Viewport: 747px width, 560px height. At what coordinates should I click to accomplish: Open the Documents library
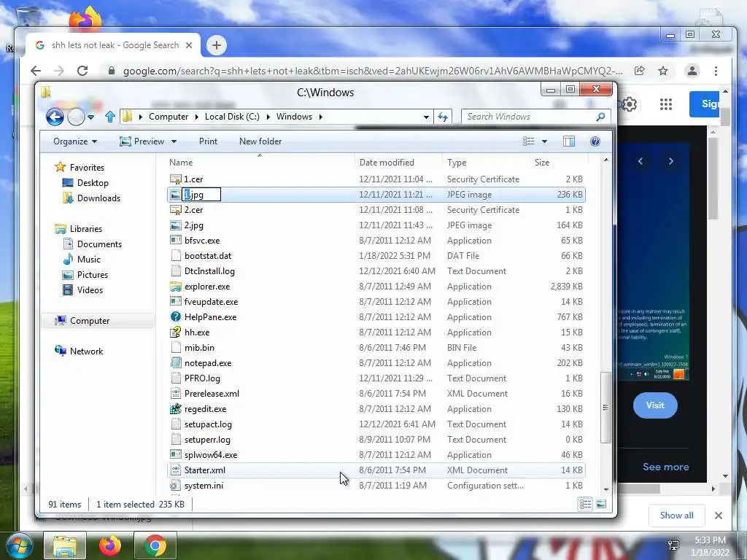point(93,244)
